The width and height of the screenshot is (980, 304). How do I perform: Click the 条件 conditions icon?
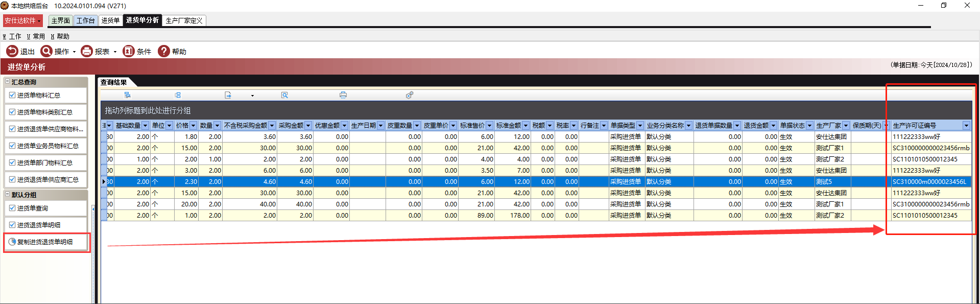(129, 51)
